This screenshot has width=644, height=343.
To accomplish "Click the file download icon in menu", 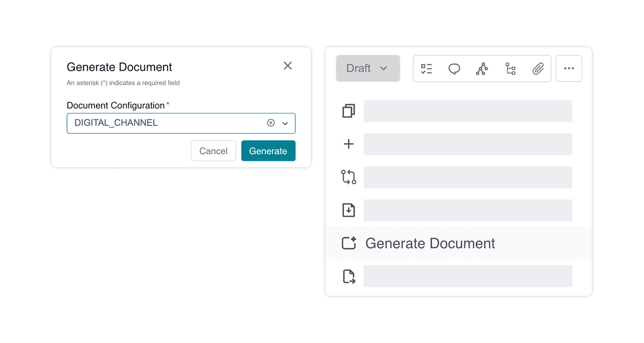I will click(x=349, y=210).
